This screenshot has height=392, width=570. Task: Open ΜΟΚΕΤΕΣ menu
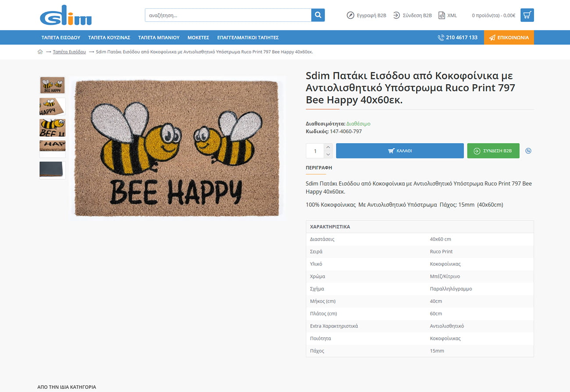198,38
